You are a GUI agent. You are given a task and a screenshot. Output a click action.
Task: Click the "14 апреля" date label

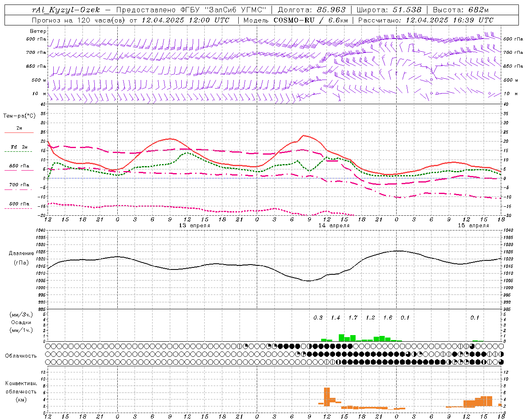(x=334, y=226)
